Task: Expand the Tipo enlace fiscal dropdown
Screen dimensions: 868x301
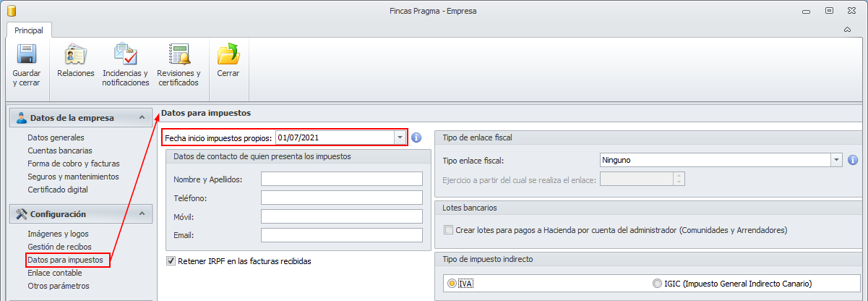Action: click(x=837, y=160)
